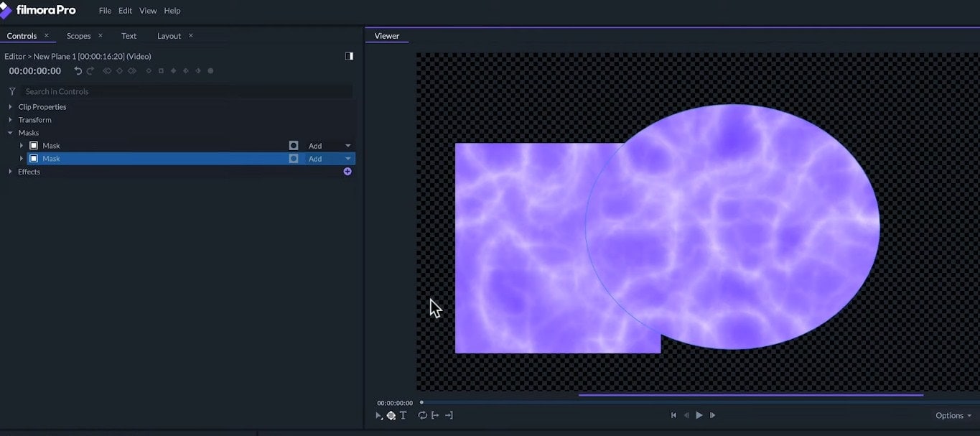Click the purple plus to add an effect
980x436 pixels.
[347, 172]
